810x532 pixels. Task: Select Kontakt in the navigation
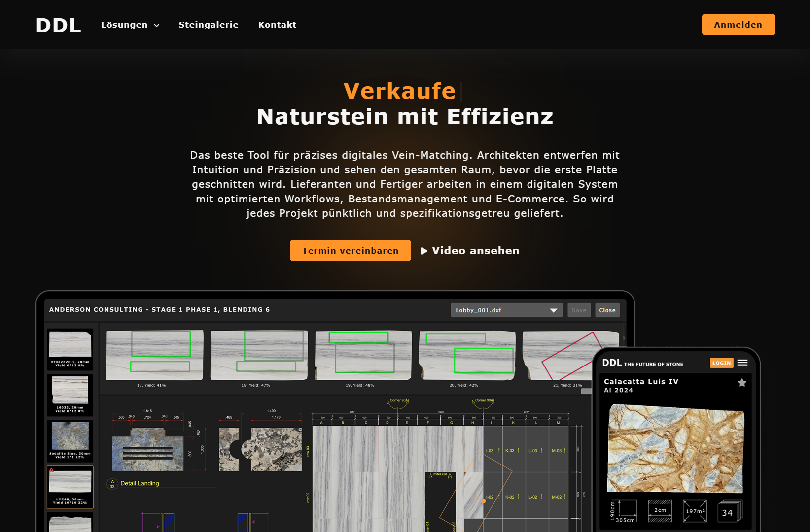277,24
